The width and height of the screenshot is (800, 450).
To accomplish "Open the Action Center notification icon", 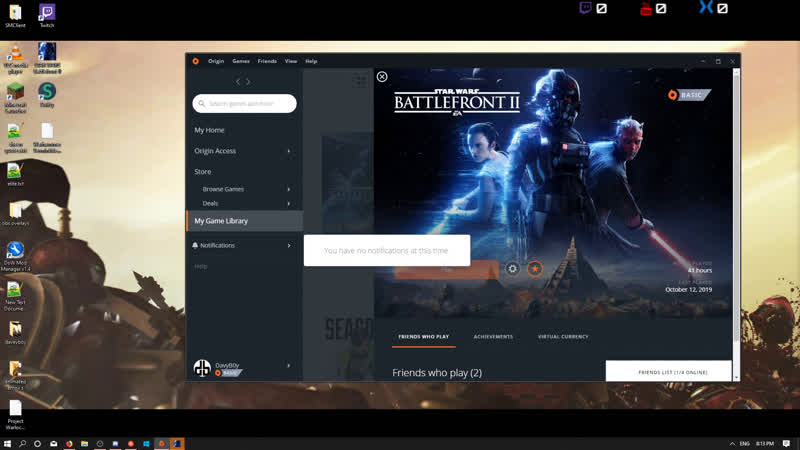I will click(786, 443).
